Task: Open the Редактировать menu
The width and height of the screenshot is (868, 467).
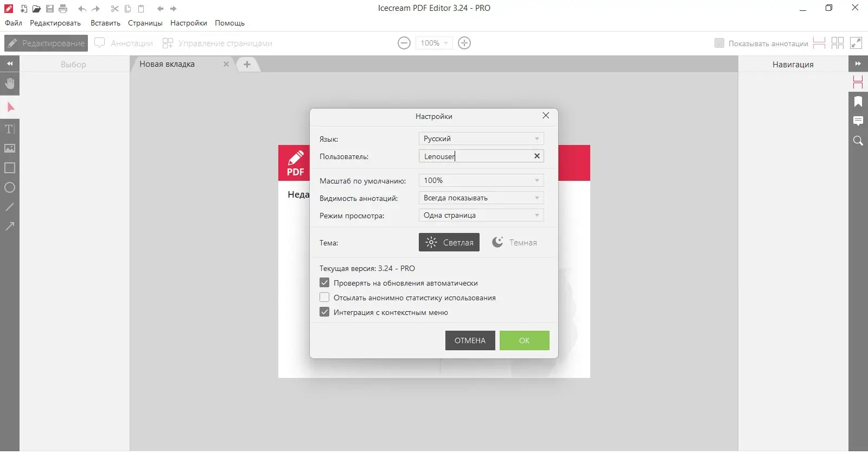Action: click(x=55, y=23)
